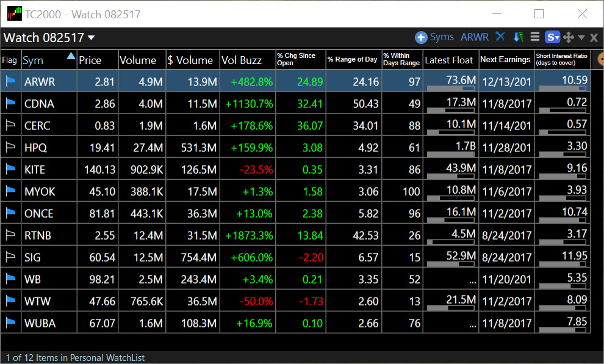Click the Syms label in the toolbar

(441, 37)
